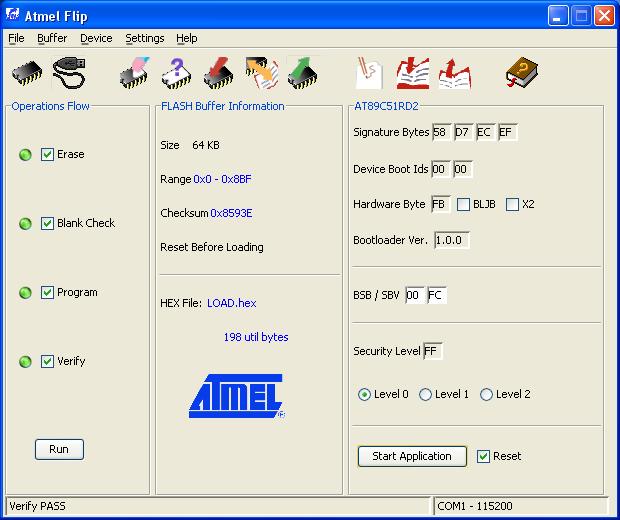This screenshot has width=620, height=520.
Task: Select the Level 2 security option
Action: click(486, 395)
